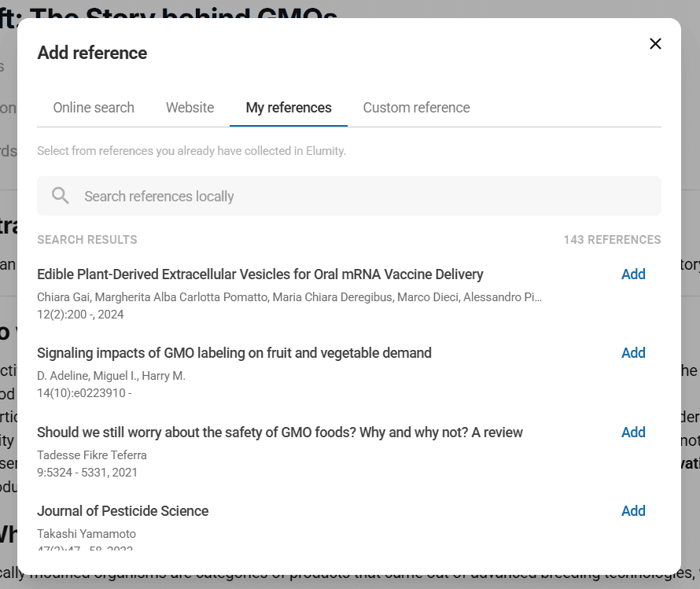Click the Chiara Gai authors line
The height and width of the screenshot is (589, 700).
pyautogui.click(x=289, y=297)
